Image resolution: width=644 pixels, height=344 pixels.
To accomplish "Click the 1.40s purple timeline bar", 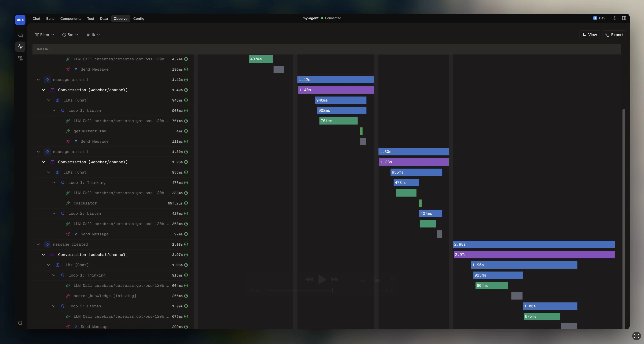I will [336, 90].
